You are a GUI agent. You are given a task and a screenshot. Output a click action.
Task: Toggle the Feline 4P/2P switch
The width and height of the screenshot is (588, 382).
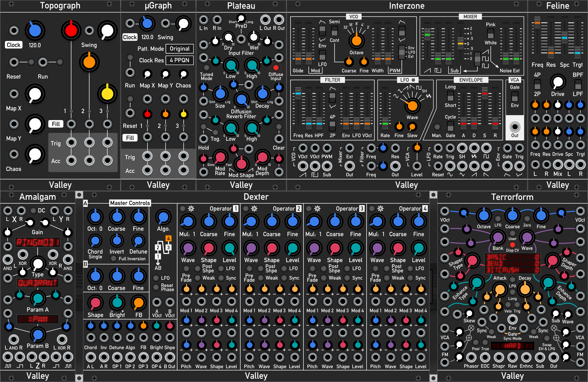537,84
